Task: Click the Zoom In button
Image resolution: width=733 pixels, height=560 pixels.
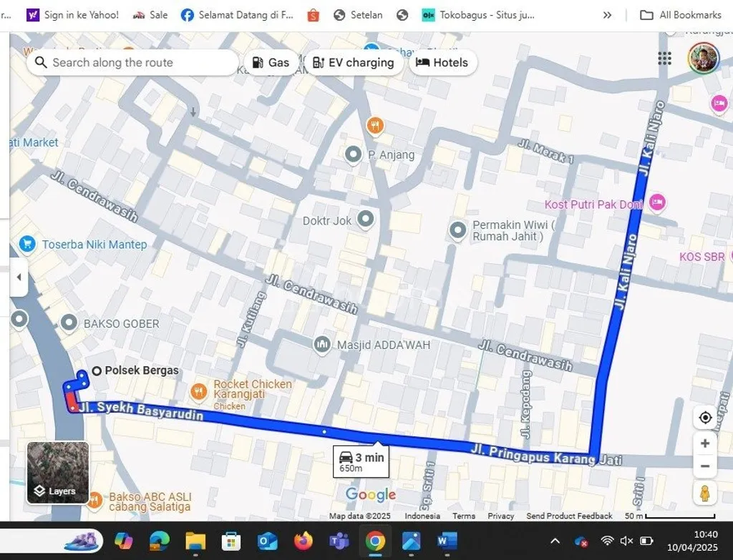Action: point(705,443)
